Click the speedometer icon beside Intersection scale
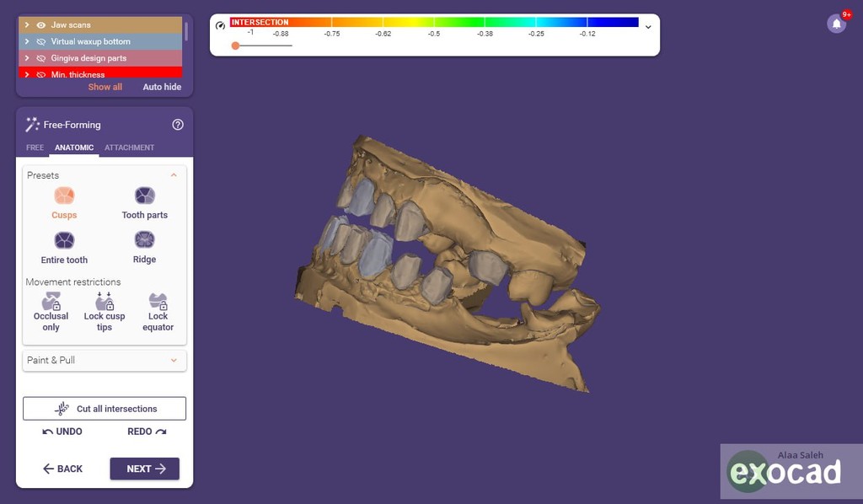This screenshot has width=863, height=504. (x=220, y=25)
